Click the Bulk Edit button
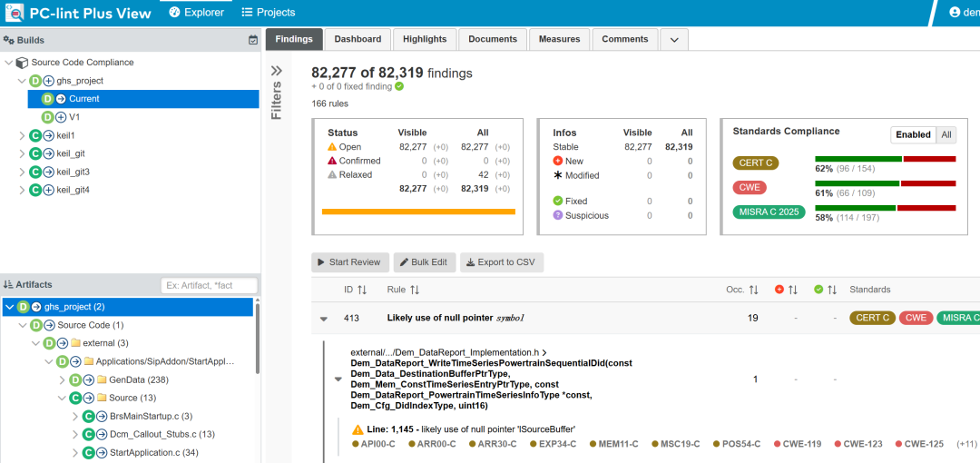This screenshot has width=980, height=463. [425, 262]
